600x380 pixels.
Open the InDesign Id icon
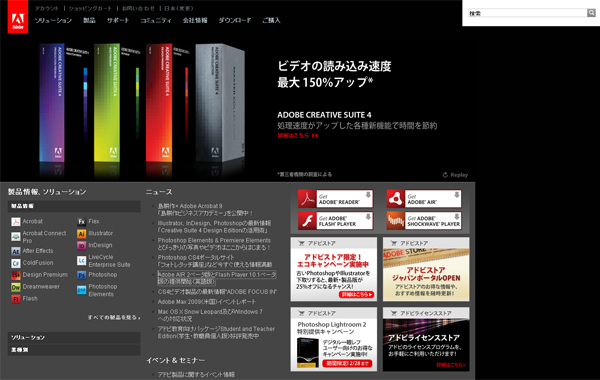pyautogui.click(x=82, y=245)
